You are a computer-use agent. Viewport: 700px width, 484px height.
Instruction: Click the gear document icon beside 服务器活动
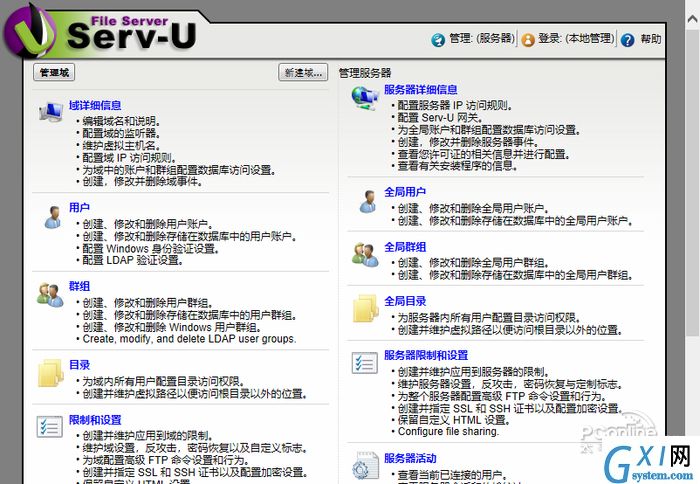tap(365, 466)
